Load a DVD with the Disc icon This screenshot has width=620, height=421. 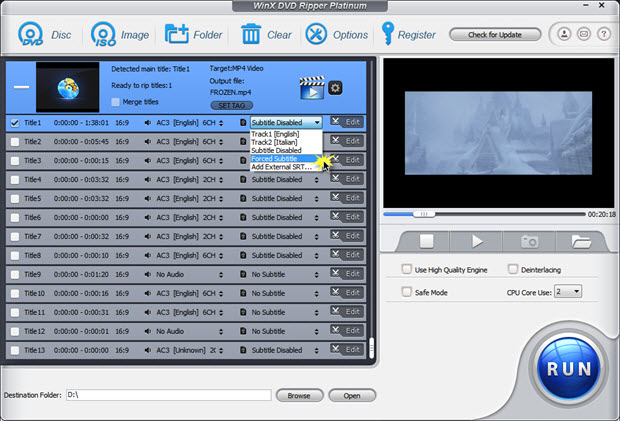tap(30, 34)
